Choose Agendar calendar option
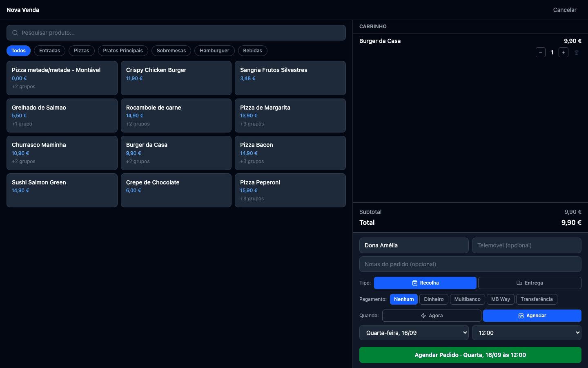This screenshot has width=588, height=368. (532, 316)
